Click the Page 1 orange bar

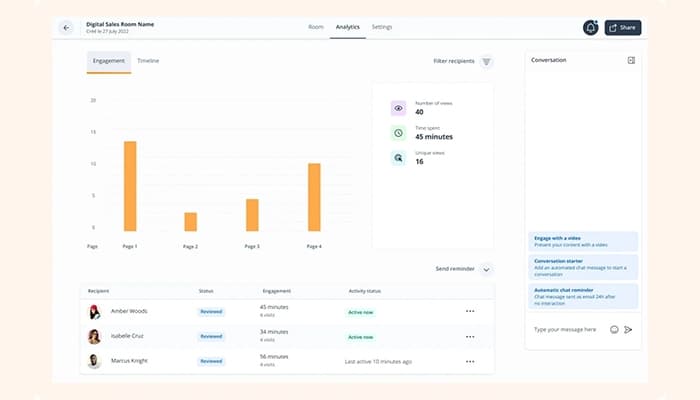click(x=130, y=187)
